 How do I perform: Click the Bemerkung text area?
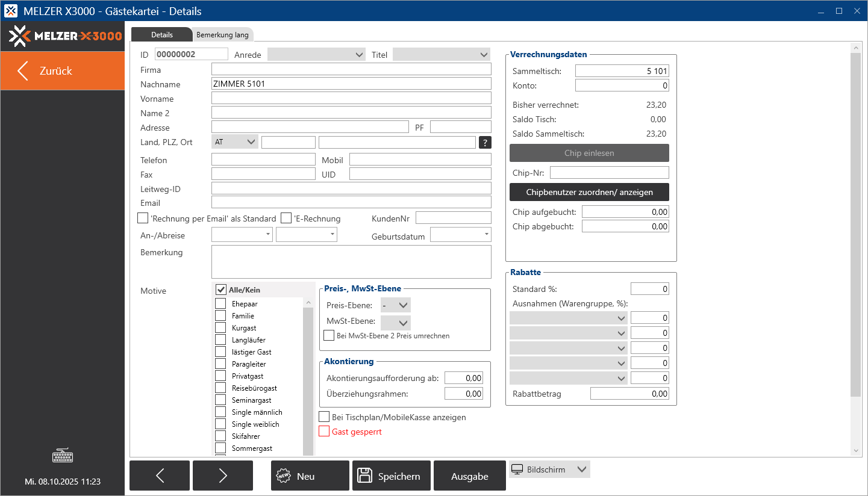pos(351,261)
